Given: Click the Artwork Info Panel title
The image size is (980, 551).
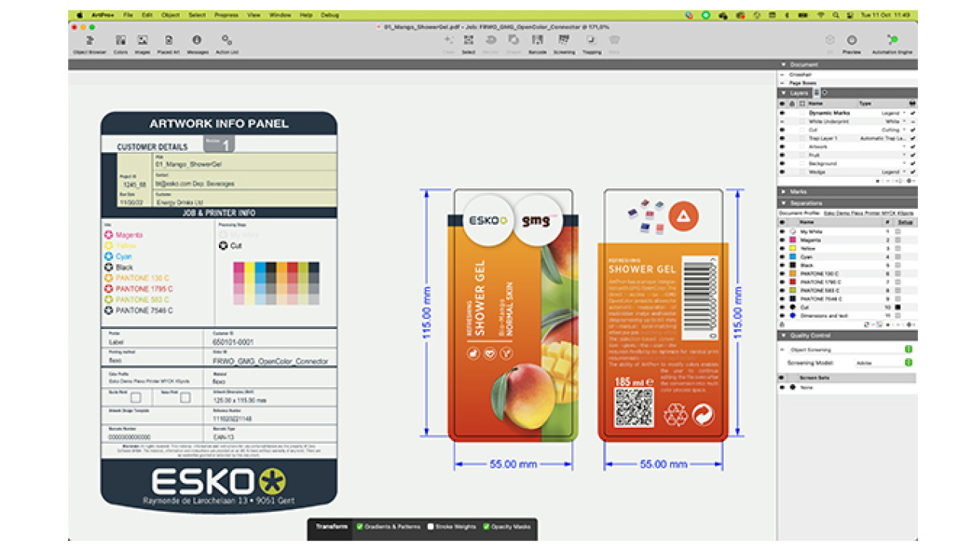Looking at the screenshot, I should (219, 123).
